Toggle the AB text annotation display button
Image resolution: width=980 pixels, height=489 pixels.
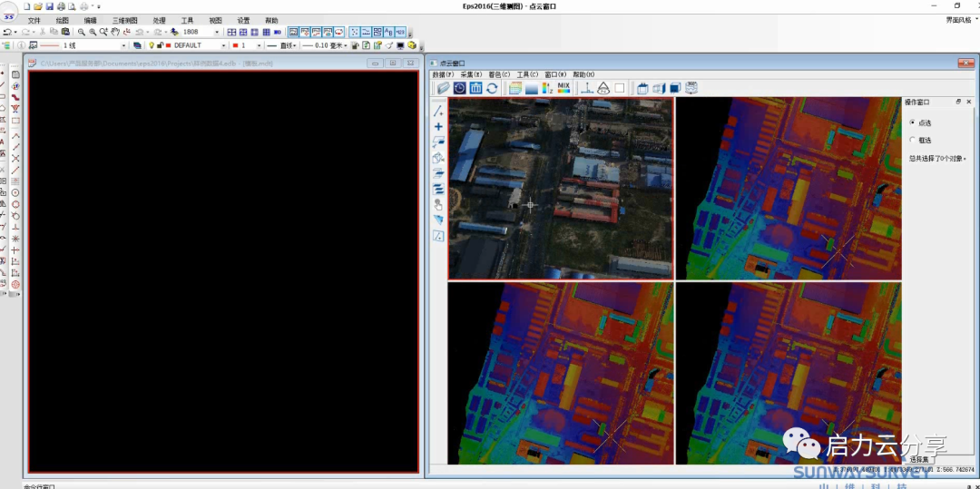pyautogui.click(x=388, y=32)
